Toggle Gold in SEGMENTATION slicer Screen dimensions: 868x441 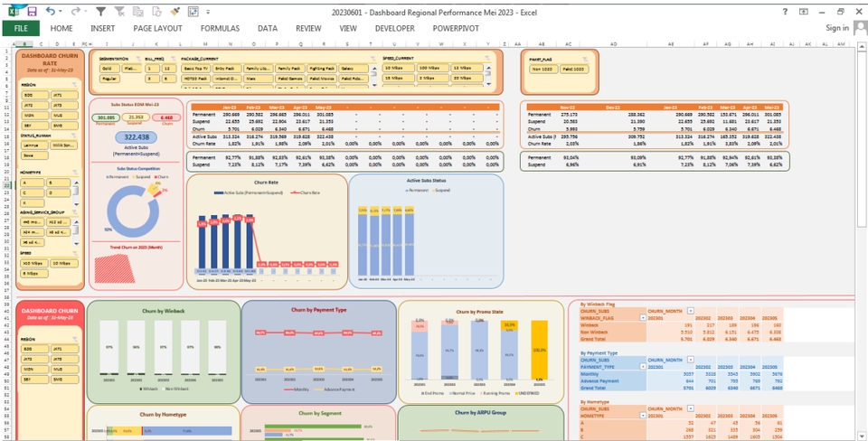109,69
